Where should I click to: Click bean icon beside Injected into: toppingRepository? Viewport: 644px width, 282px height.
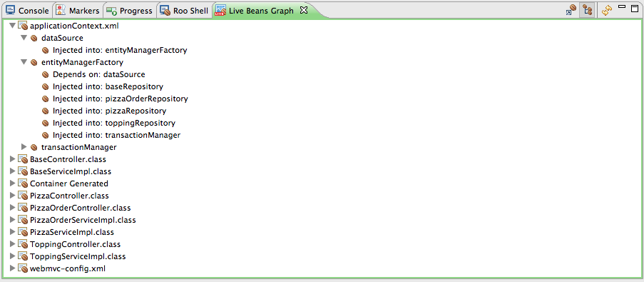point(46,124)
